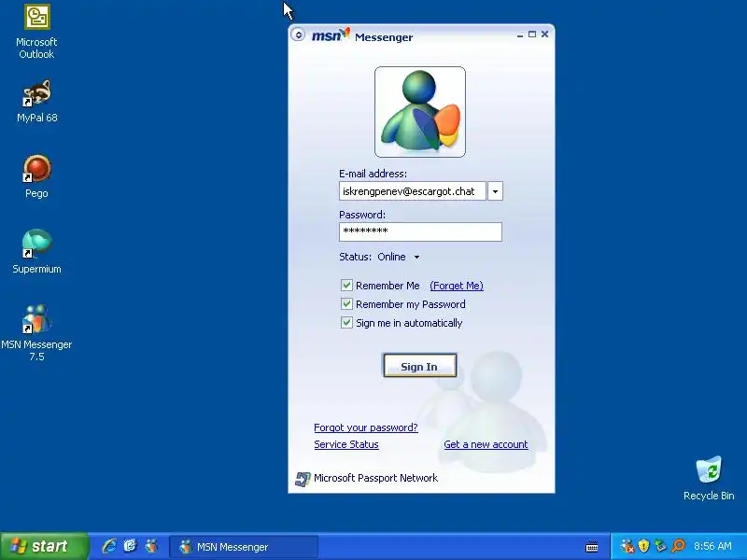The image size is (747, 560).
Task: Click the MSN Messenger display picture
Action: tap(419, 112)
